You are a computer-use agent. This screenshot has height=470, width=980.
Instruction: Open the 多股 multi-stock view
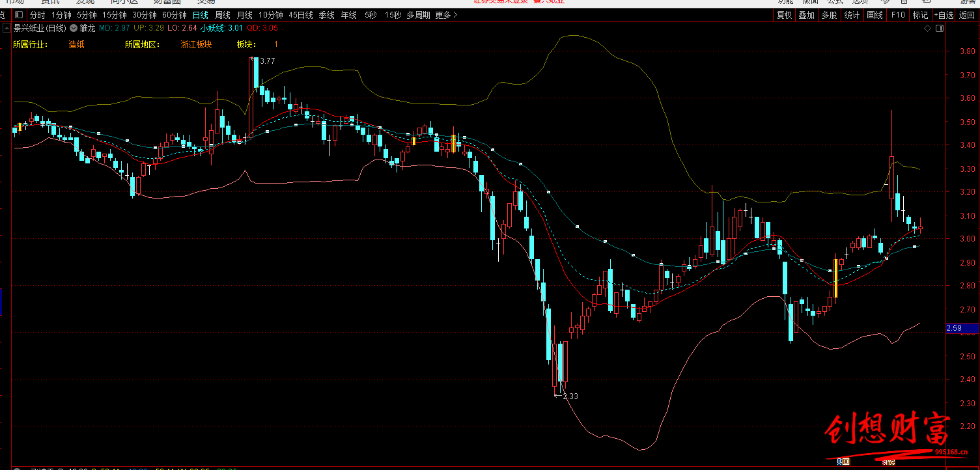click(x=829, y=15)
